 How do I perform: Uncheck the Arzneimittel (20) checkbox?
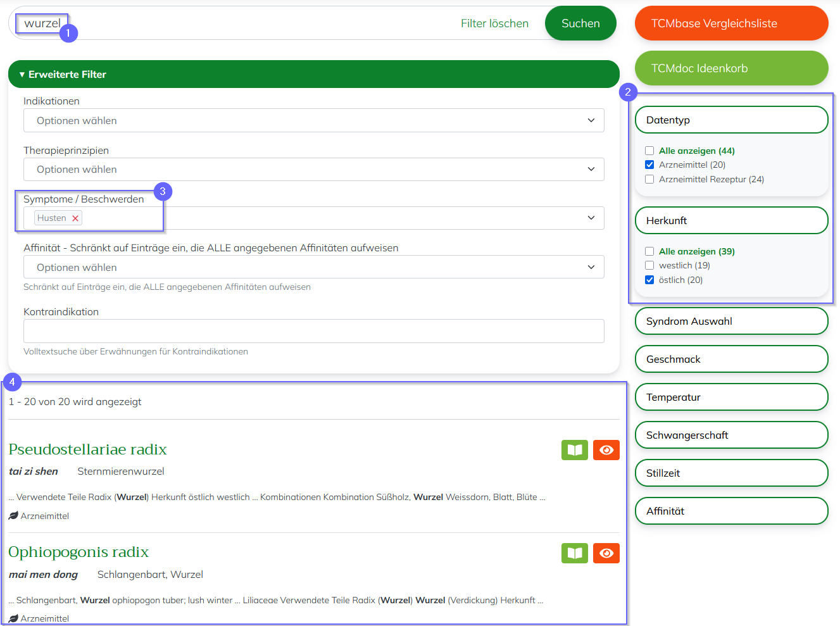(649, 165)
